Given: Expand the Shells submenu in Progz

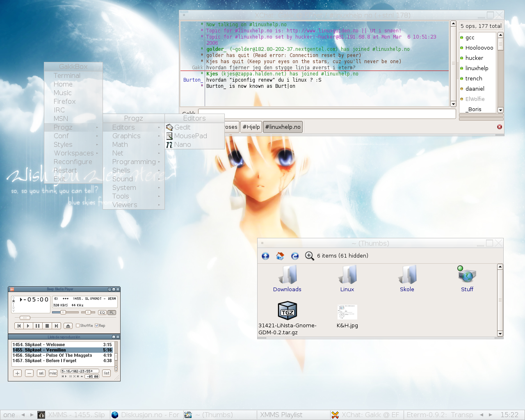Looking at the screenshot, I should pos(134,170).
